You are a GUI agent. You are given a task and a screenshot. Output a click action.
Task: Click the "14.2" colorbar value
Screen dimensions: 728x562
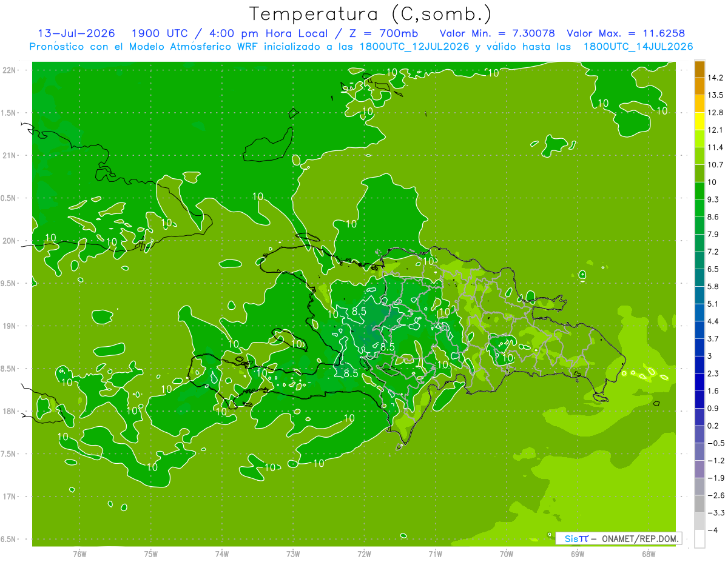tap(716, 78)
